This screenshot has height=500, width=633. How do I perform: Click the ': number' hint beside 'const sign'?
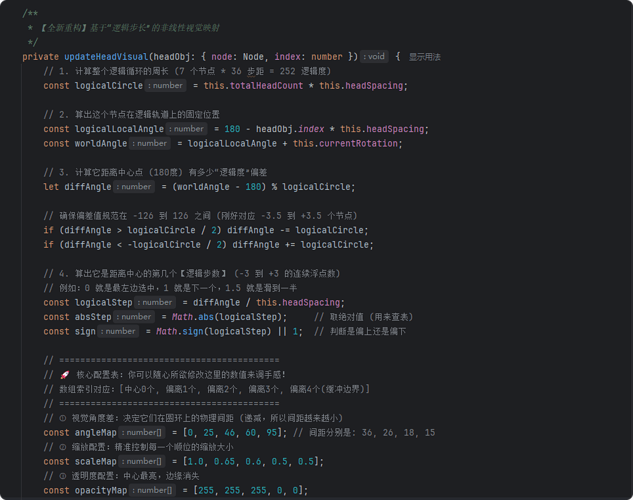tap(118, 331)
